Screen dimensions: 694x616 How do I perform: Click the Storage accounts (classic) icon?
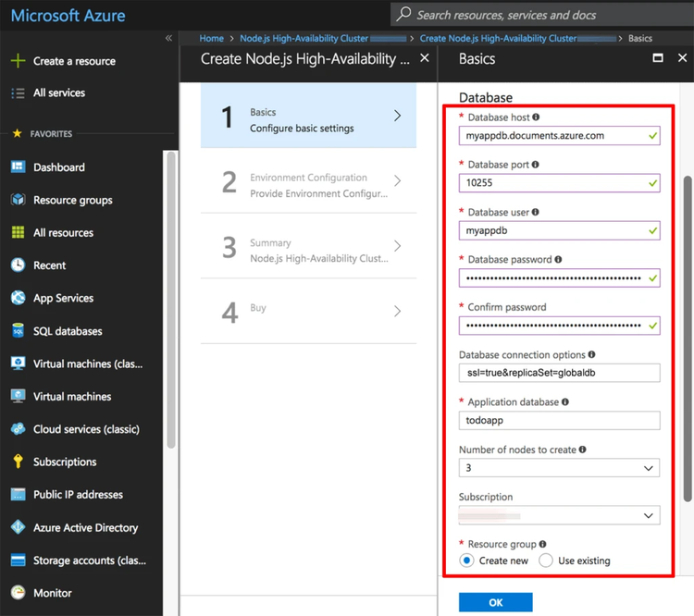[18, 560]
